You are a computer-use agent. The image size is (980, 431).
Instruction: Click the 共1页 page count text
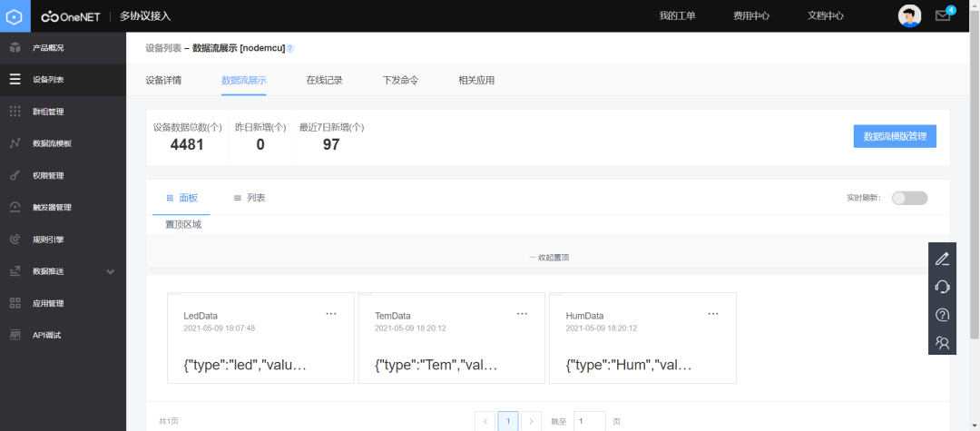tap(168, 422)
